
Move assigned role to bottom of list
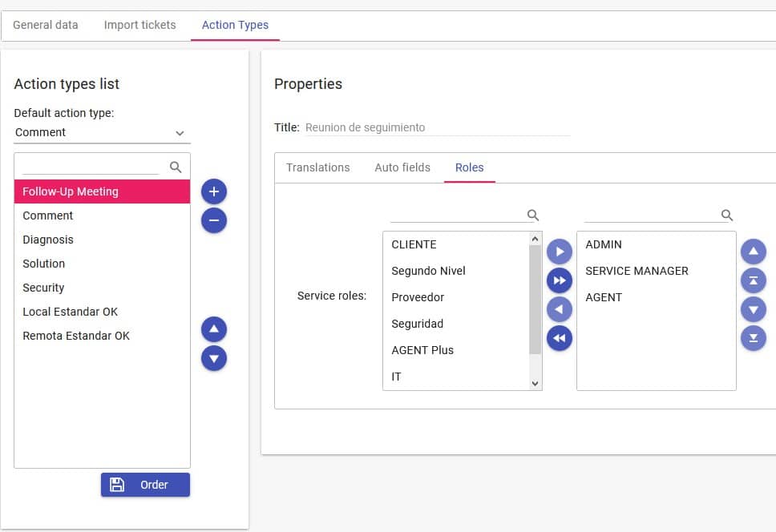(753, 338)
